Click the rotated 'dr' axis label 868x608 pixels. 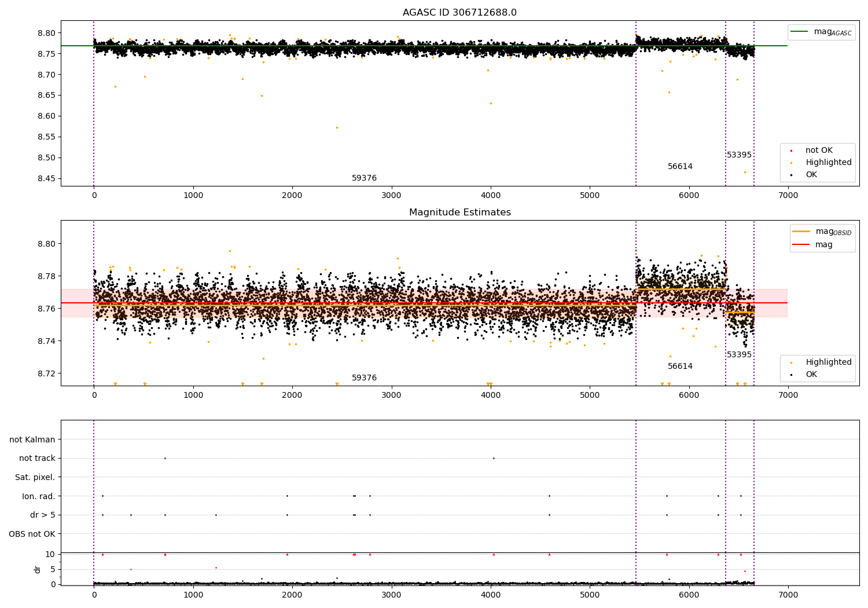[x=38, y=570]
